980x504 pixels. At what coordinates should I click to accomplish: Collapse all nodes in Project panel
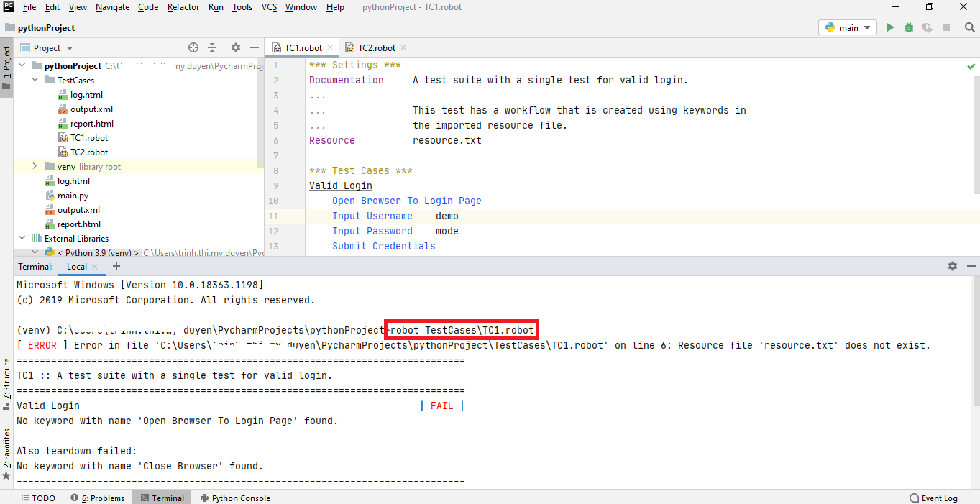(x=212, y=47)
